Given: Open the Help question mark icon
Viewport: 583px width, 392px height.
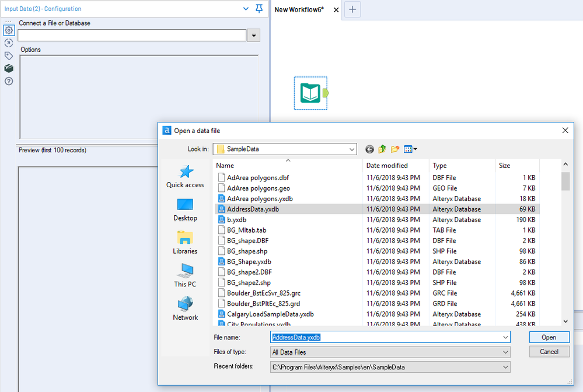Looking at the screenshot, I should (x=9, y=81).
